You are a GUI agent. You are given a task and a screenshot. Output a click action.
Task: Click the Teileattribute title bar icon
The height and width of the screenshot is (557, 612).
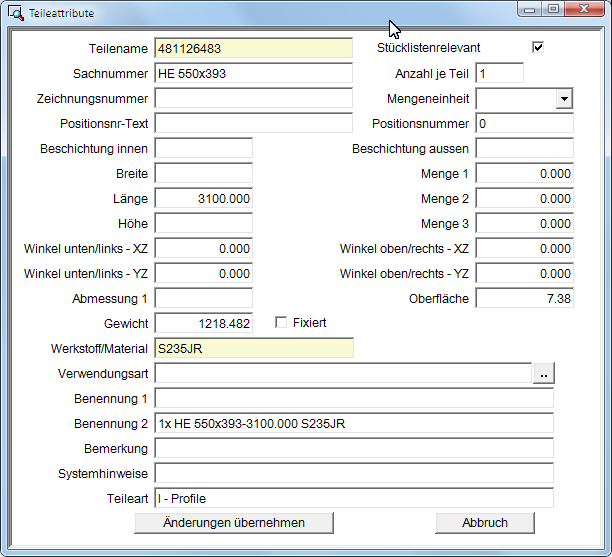(x=16, y=11)
